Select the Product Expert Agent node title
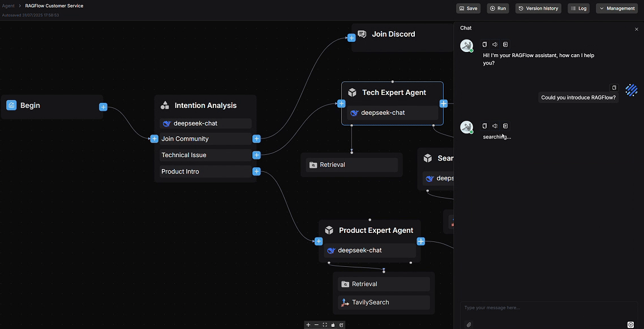The height and width of the screenshot is (329, 644). pos(376,231)
